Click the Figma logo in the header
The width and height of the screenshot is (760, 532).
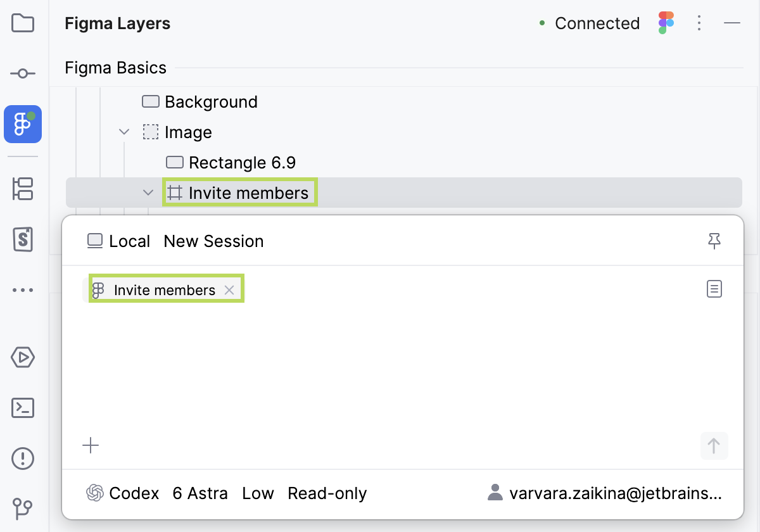666,23
